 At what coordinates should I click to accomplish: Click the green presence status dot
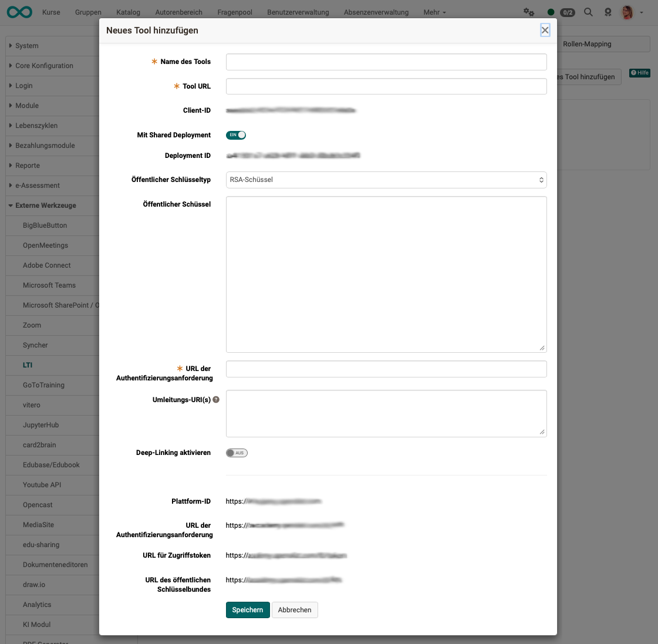pos(551,12)
